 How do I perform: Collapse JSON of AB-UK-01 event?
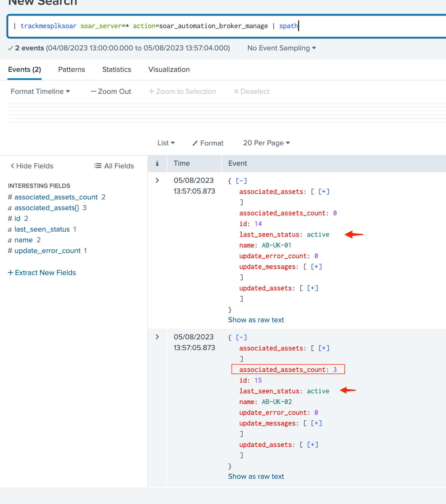(x=241, y=181)
